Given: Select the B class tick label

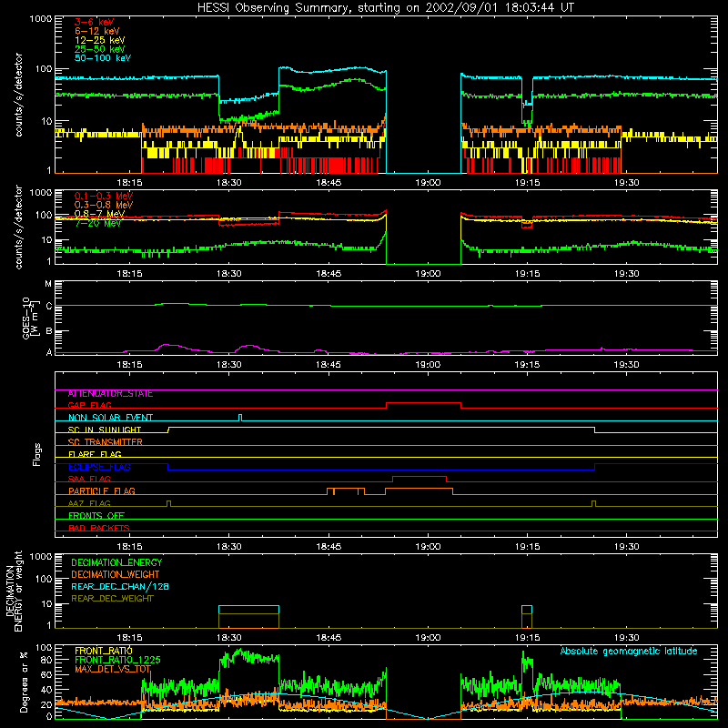Looking at the screenshot, I should tap(49, 331).
